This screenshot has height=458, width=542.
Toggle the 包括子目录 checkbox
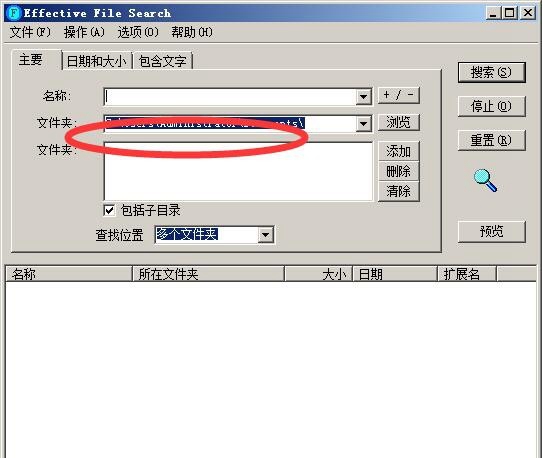(109, 210)
